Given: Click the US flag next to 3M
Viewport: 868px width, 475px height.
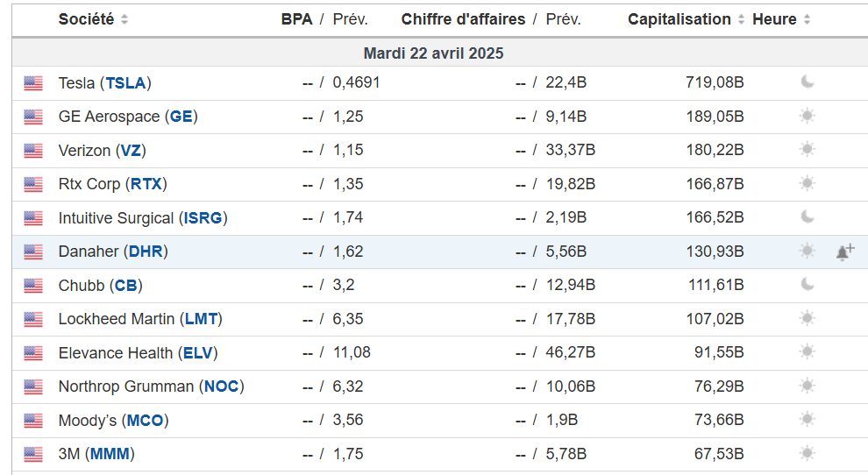Looking at the screenshot, I should click(33, 454).
